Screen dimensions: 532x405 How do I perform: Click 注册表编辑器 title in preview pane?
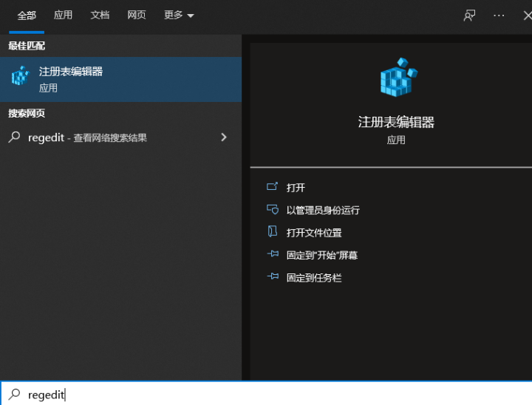(396, 122)
